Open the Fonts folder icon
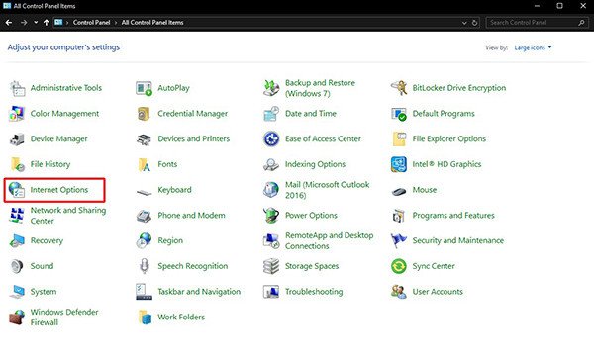 144,164
